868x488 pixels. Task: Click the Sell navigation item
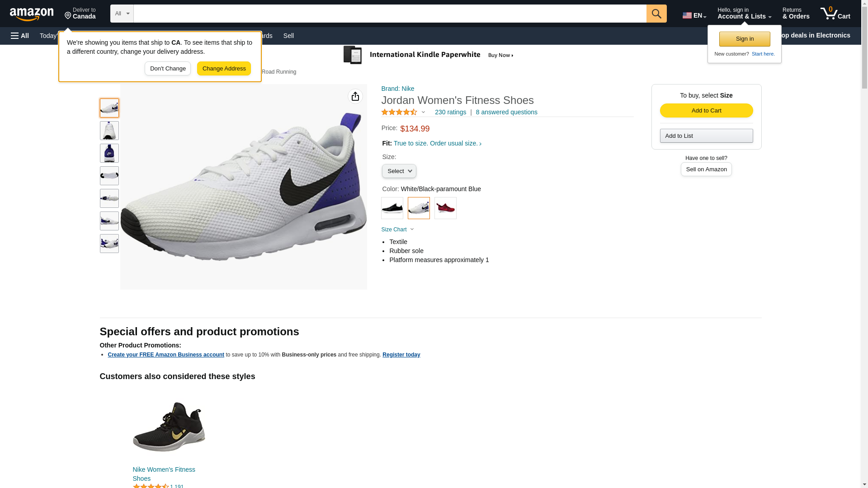[288, 36]
